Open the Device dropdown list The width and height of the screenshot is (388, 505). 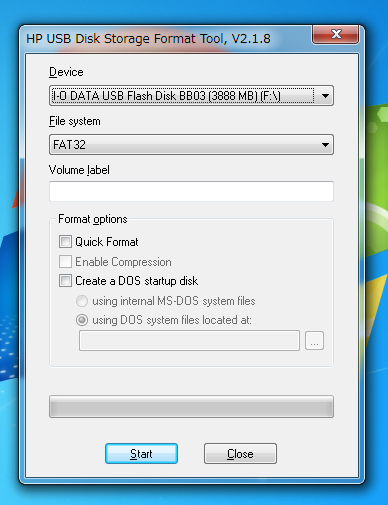[191, 96]
